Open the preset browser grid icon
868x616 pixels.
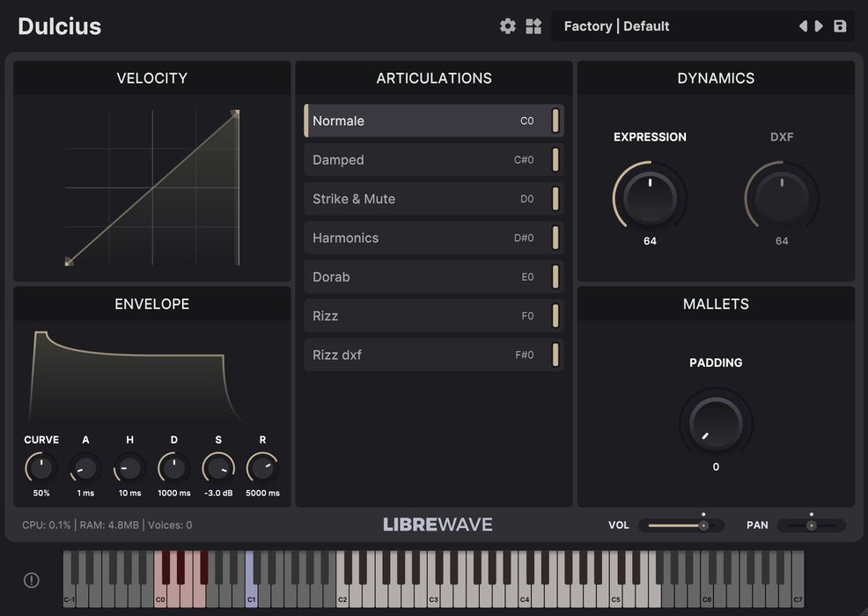pos(533,26)
